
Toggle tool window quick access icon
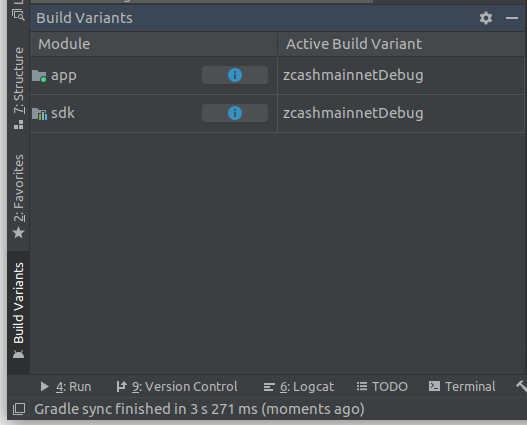pyautogui.click(x=19, y=409)
